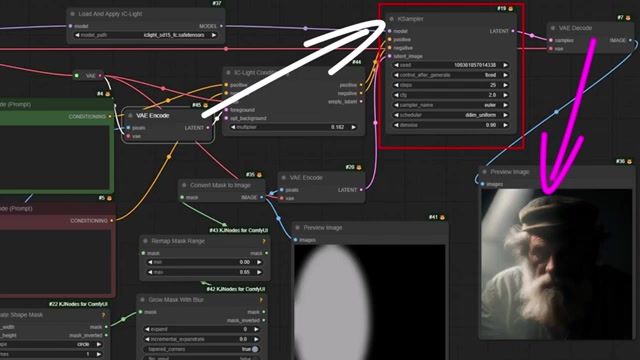Click the KSampler latent_image input socket
The height and width of the screenshot is (360, 640).
pyautogui.click(x=390, y=56)
